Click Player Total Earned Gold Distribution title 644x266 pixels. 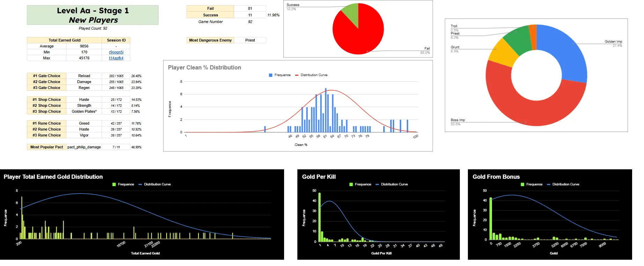point(53,177)
